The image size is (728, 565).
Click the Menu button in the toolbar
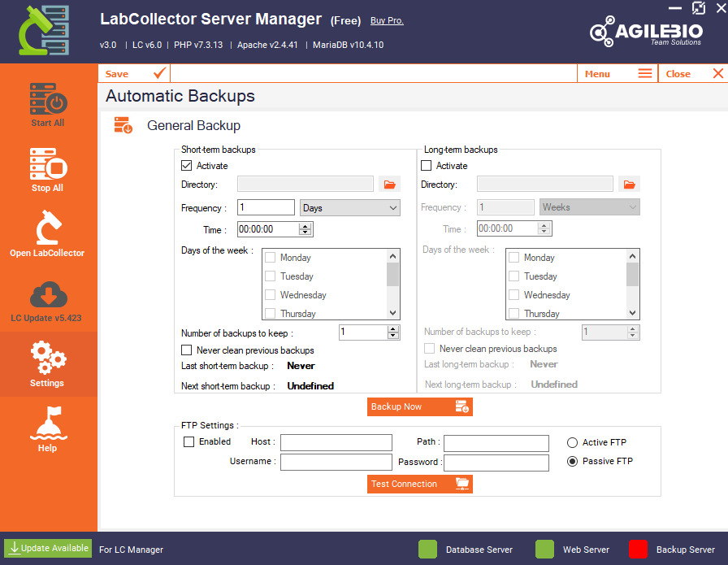click(617, 73)
